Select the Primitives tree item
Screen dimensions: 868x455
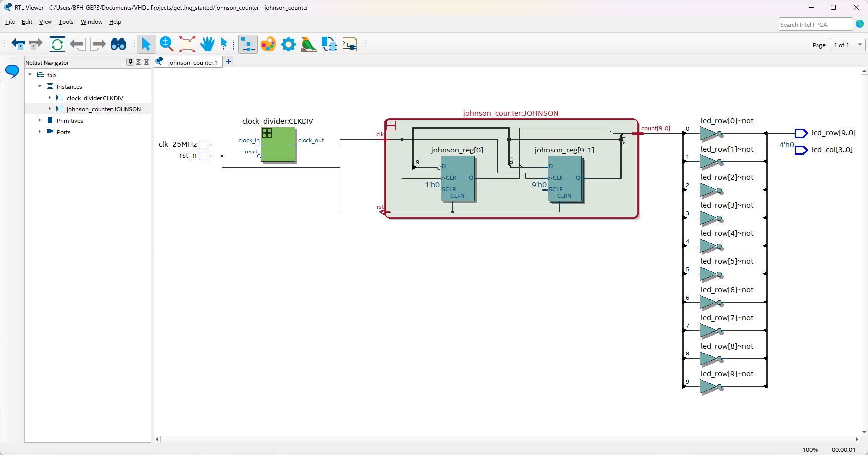coord(70,121)
